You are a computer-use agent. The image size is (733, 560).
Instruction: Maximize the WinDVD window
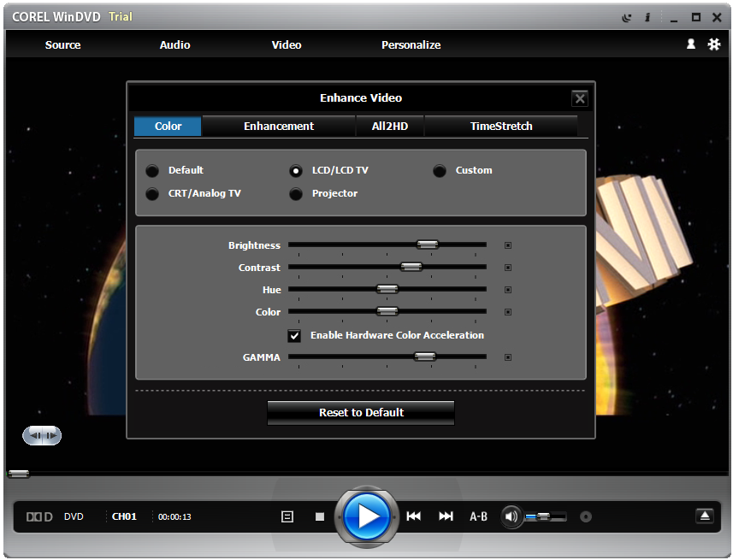pos(696,17)
